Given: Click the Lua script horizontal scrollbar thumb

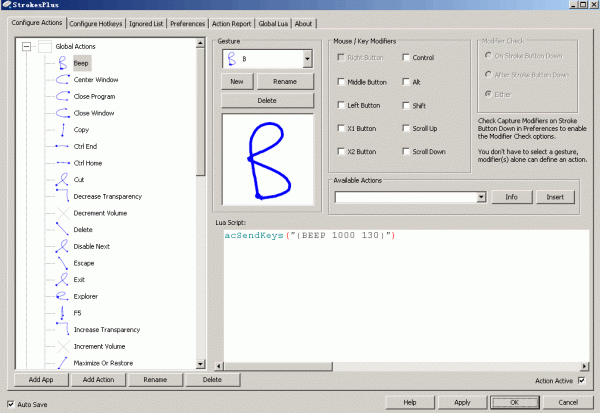Looking at the screenshot, I should (x=278, y=366).
